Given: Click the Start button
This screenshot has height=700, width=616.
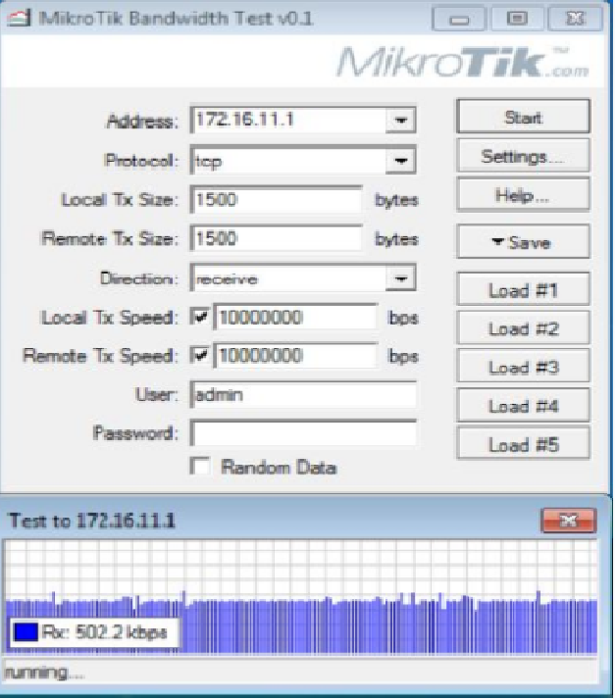Looking at the screenshot, I should click(x=523, y=117).
